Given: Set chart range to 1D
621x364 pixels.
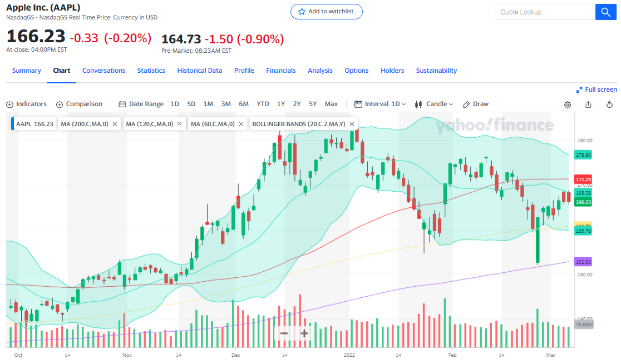Looking at the screenshot, I should [175, 104].
